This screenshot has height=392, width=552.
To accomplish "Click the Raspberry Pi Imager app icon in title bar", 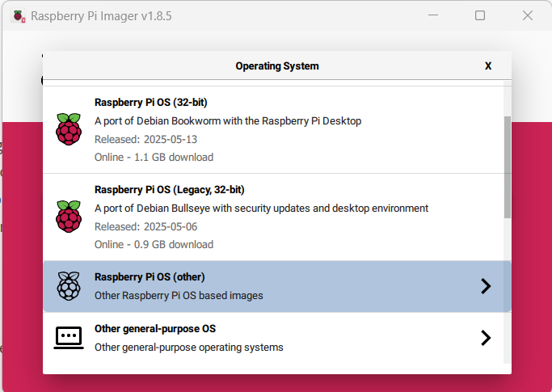I will [x=19, y=16].
